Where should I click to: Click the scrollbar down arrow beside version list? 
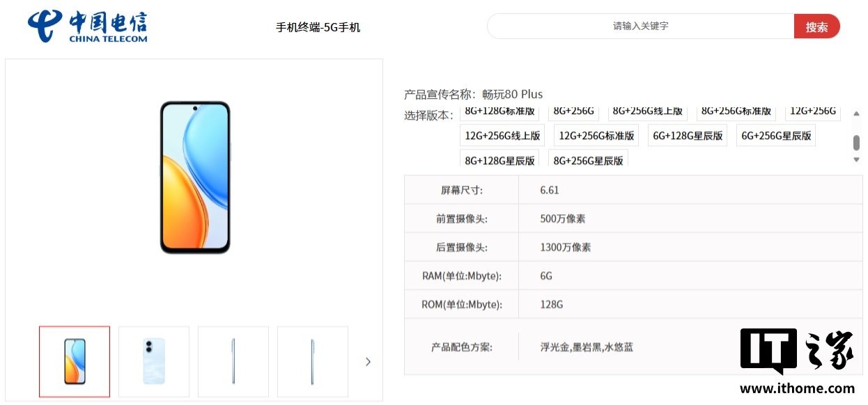856,159
